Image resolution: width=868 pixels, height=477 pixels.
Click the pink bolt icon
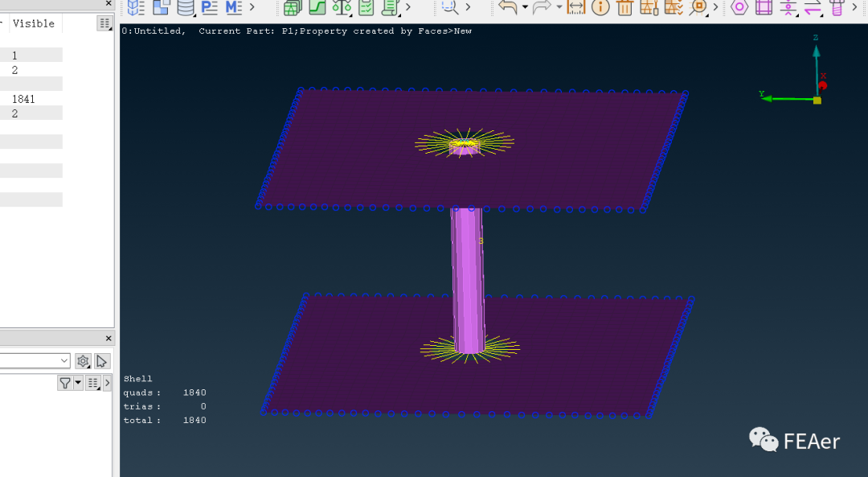(837, 7)
